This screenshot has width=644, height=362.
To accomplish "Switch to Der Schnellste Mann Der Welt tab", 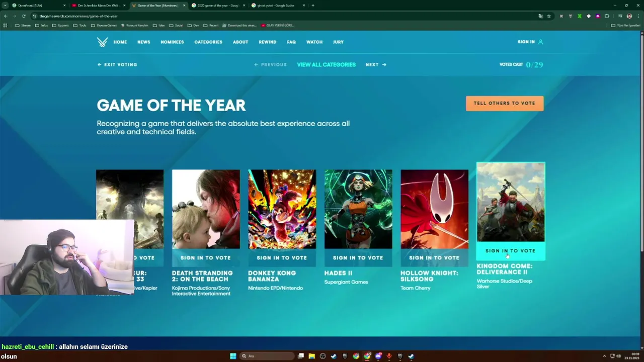I will coord(98,6).
